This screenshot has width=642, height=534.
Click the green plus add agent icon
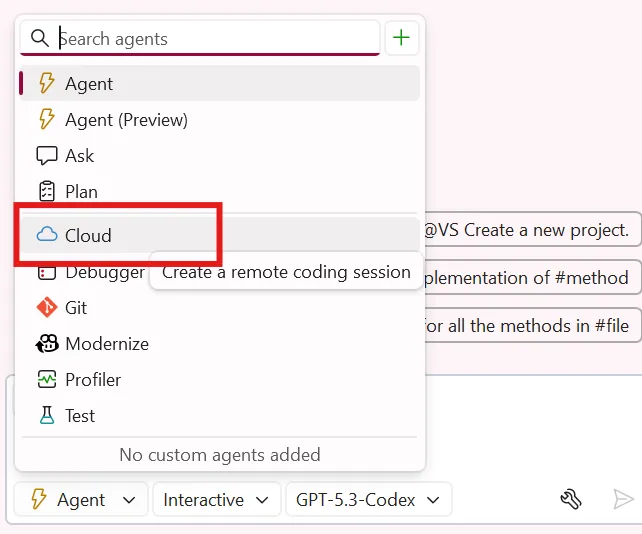point(401,38)
